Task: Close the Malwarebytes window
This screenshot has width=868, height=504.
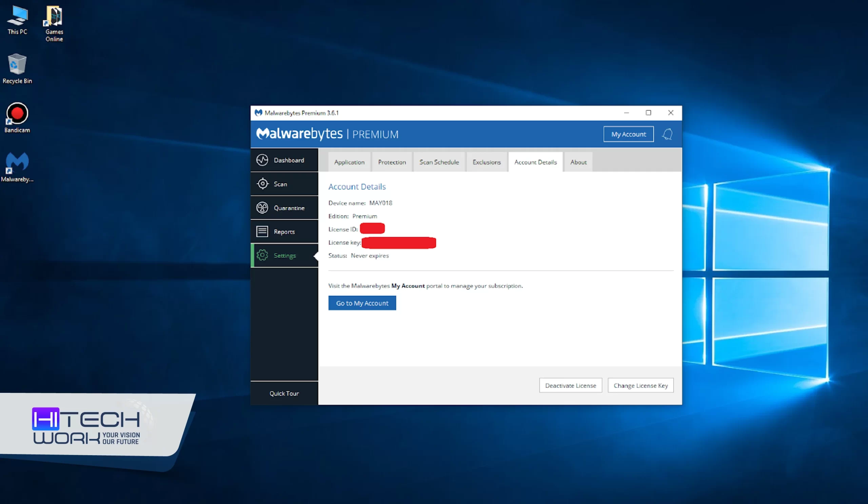Action: pyautogui.click(x=670, y=113)
